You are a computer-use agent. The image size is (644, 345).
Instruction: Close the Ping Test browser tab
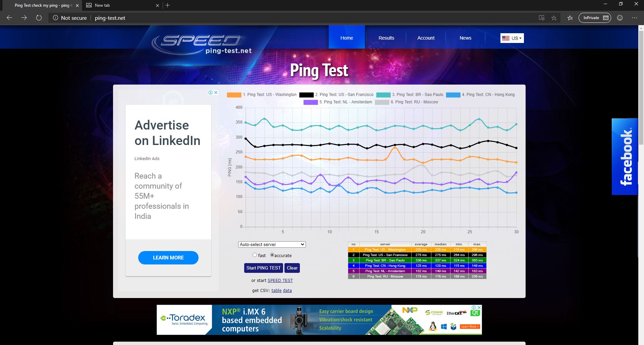(77, 5)
